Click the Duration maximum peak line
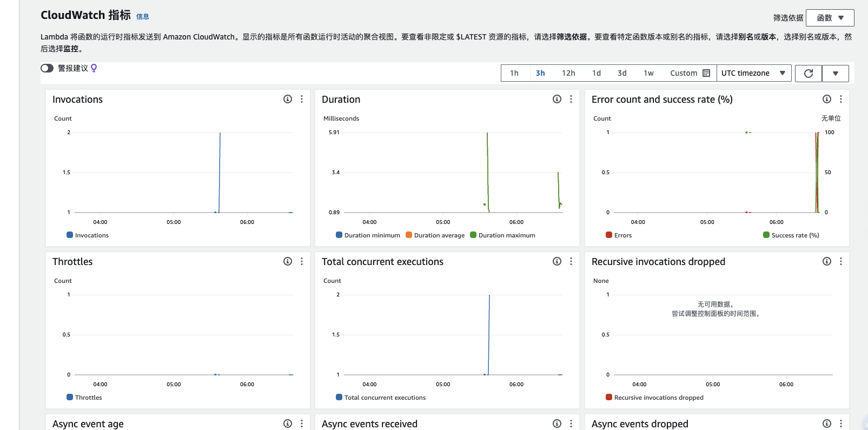The image size is (868, 430). pyautogui.click(x=488, y=172)
